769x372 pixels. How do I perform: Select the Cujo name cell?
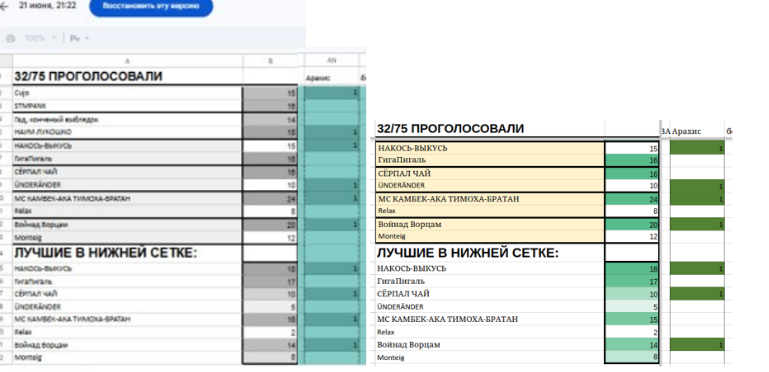point(128,93)
